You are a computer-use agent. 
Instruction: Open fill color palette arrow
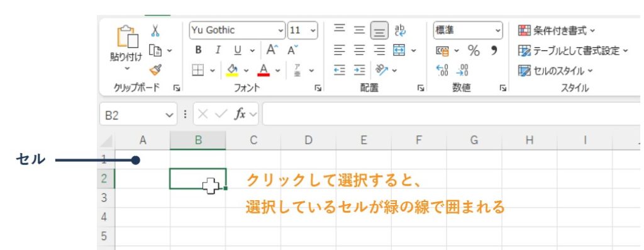point(246,71)
